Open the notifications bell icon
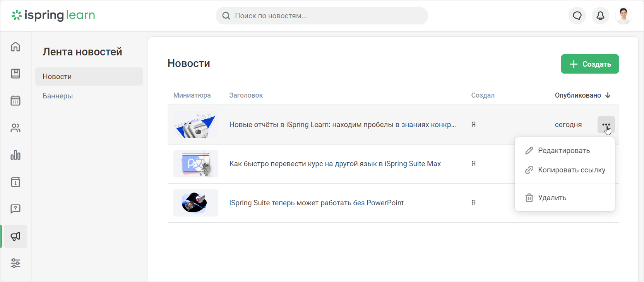 (x=600, y=16)
